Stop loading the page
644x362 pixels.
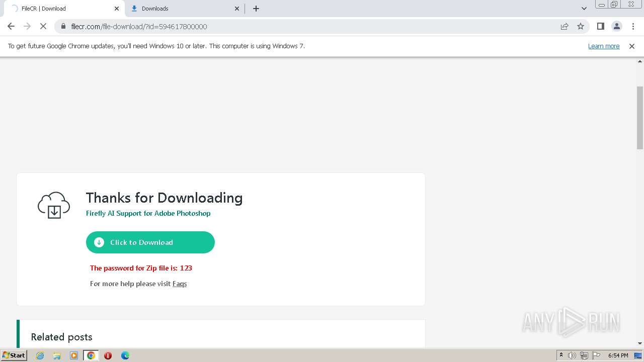coord(43,26)
